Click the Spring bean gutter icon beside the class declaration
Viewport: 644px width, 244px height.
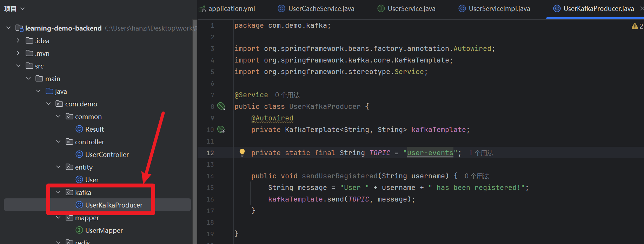[x=221, y=106]
